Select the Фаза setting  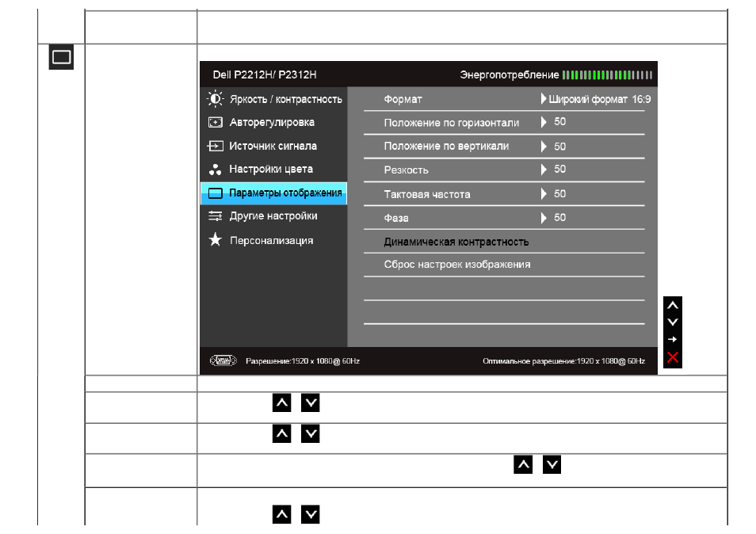[396, 219]
